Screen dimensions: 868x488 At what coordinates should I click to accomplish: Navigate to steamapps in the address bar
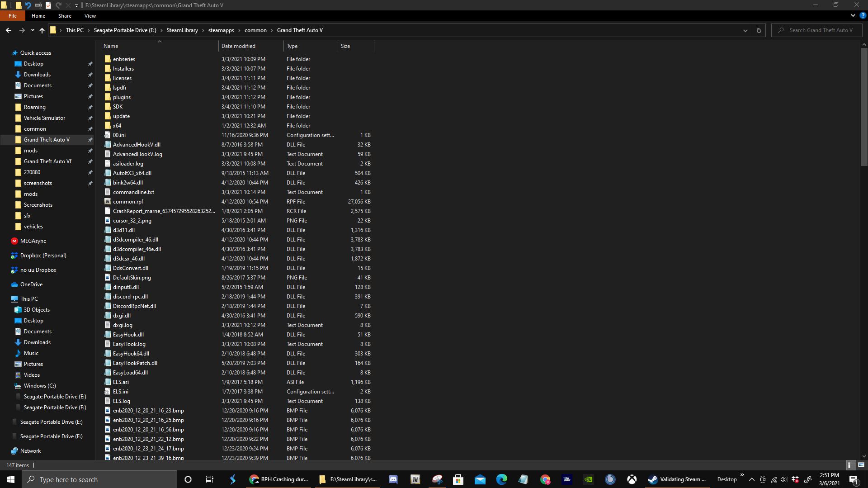(221, 30)
